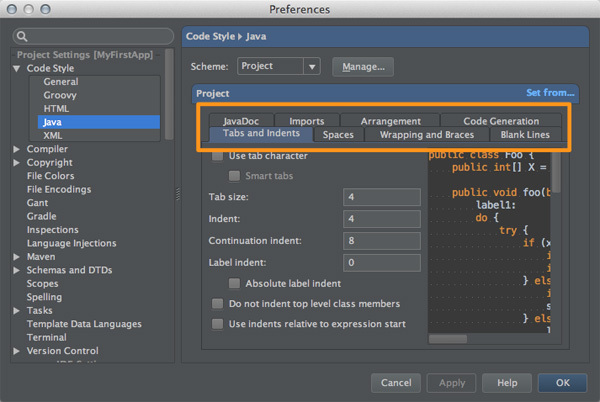This screenshot has width=600, height=402.
Task: Switch to the JavaDoc tab
Action: click(241, 121)
